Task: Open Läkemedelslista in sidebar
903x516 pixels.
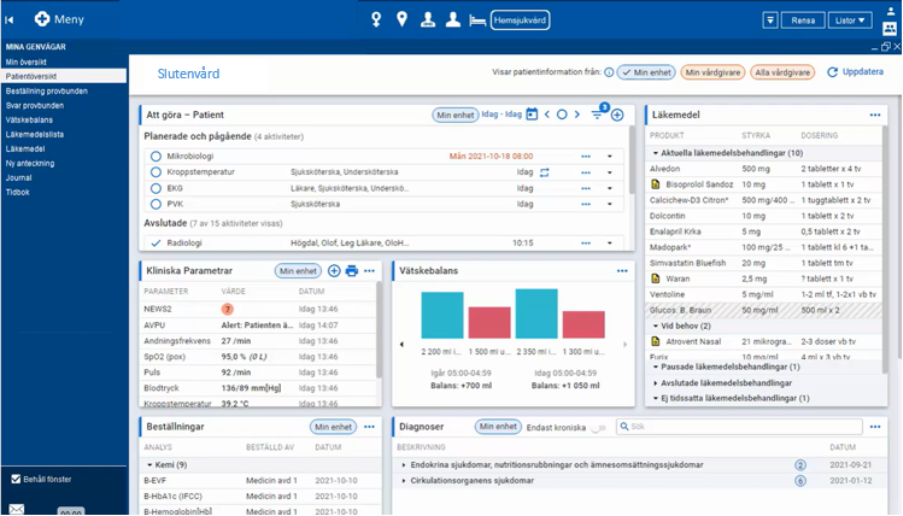Action: point(35,134)
